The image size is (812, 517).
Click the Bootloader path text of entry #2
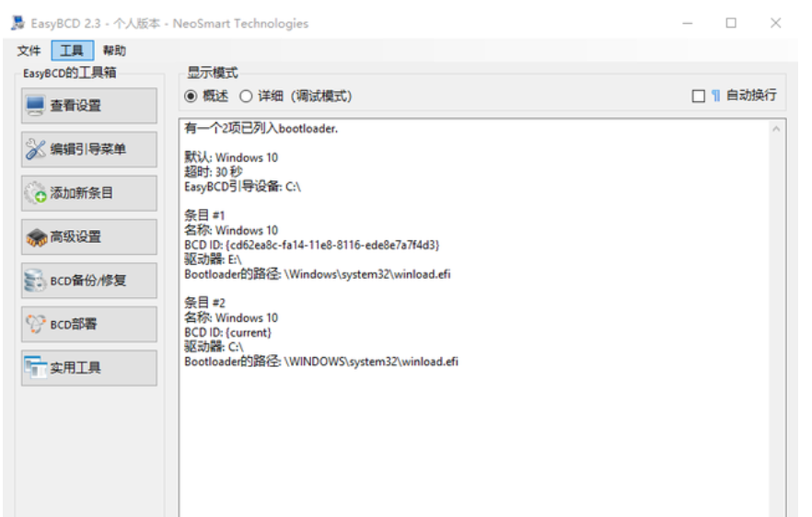coord(321,362)
